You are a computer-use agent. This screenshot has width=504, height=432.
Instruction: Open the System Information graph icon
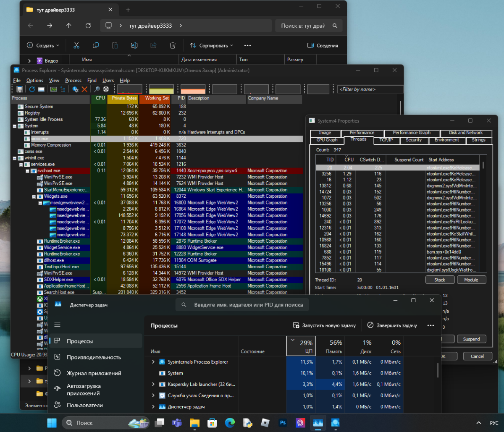coord(54,89)
